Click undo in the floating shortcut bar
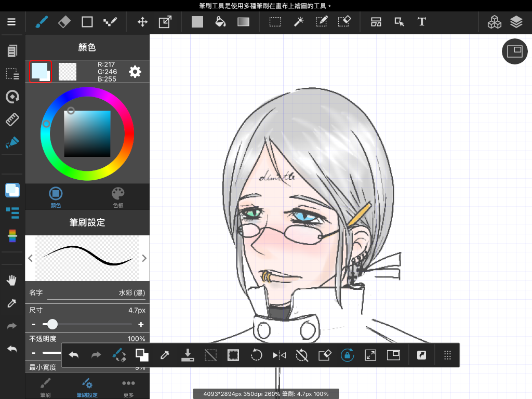This screenshot has width=532, height=399. [74, 355]
